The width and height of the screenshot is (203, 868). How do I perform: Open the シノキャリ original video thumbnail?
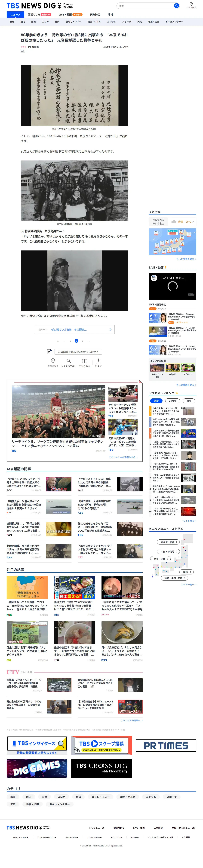(x=188, y=367)
